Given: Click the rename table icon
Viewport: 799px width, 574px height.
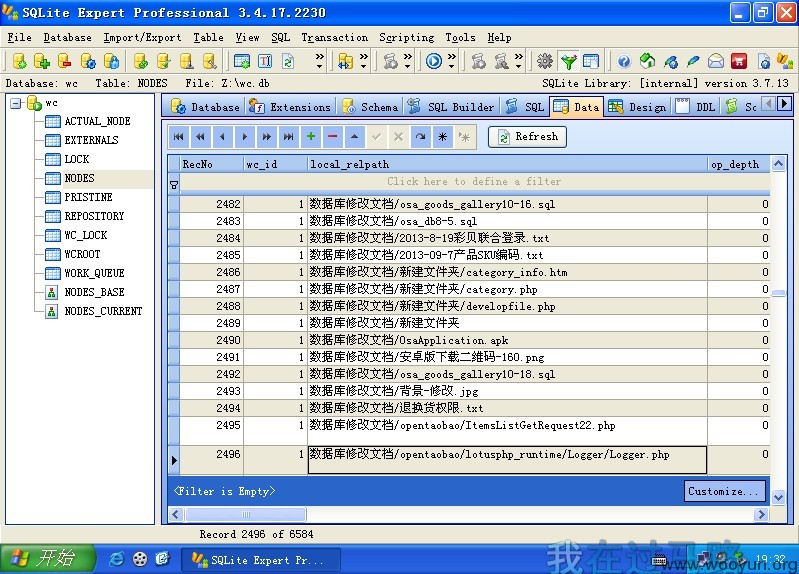Looking at the screenshot, I should (265, 61).
